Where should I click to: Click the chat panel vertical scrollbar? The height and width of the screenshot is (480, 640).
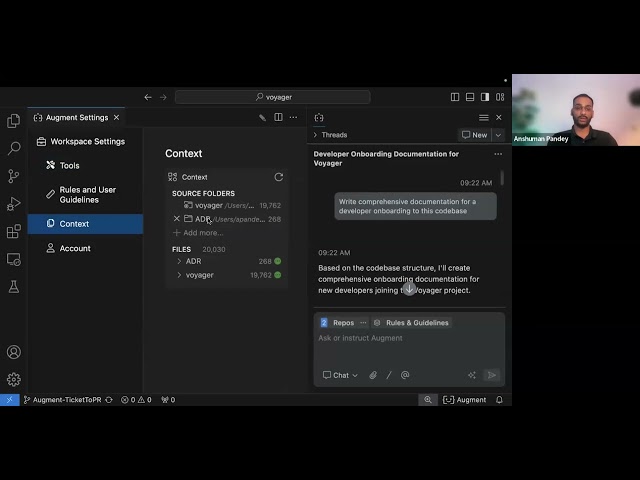click(x=502, y=178)
